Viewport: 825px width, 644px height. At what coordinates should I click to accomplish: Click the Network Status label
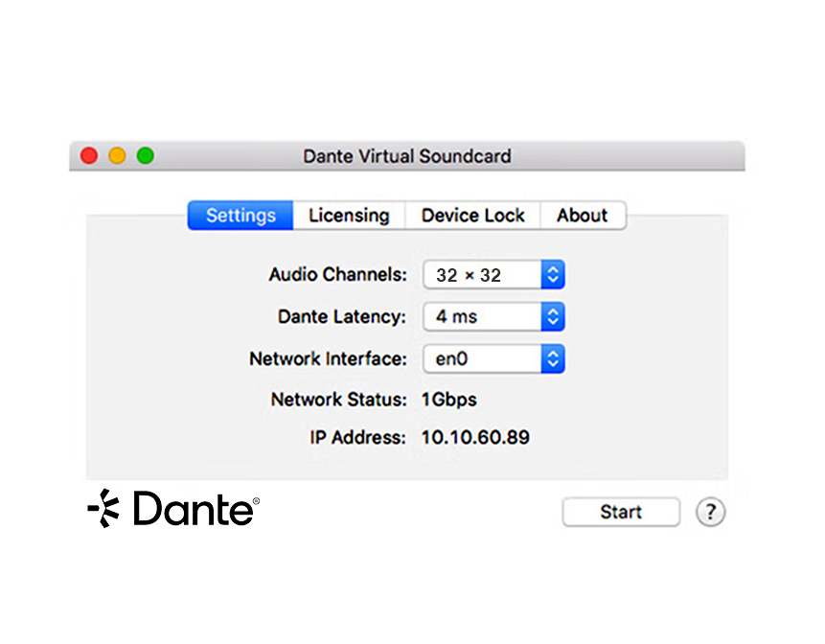pos(339,400)
